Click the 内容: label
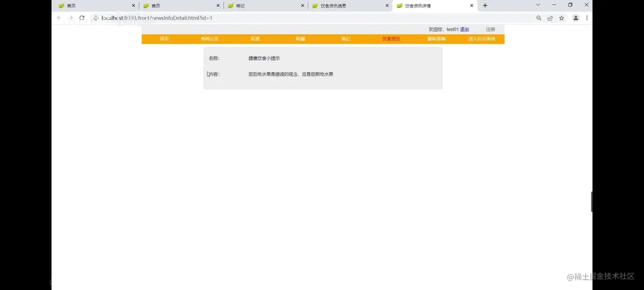The image size is (644, 290). [x=214, y=74]
